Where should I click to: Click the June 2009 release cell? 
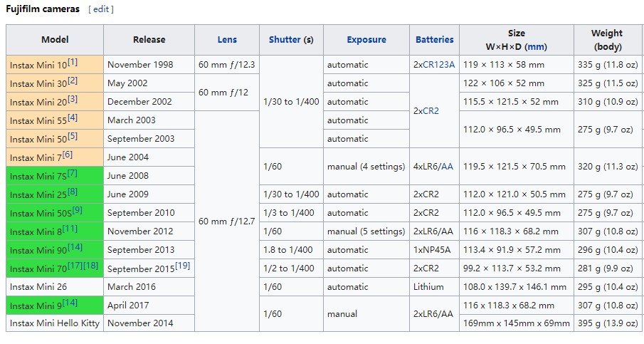149,194
